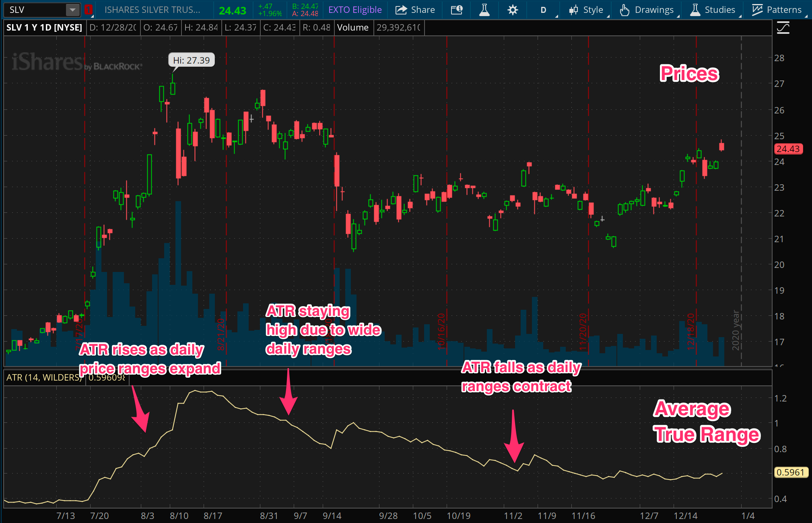Click the 1.2 level on ATR axis
Image resolution: width=812 pixels, height=523 pixels.
(781, 398)
